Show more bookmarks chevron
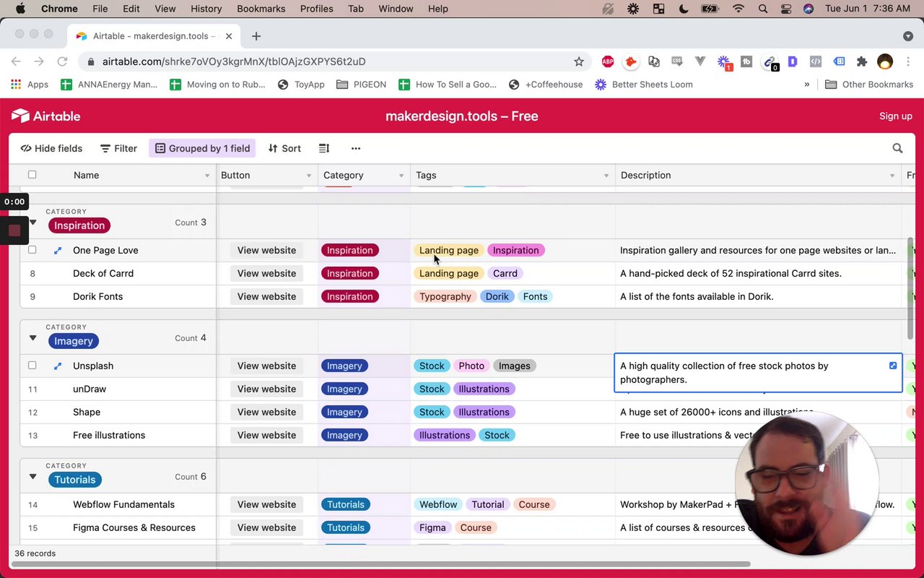The image size is (924, 578). click(x=807, y=85)
